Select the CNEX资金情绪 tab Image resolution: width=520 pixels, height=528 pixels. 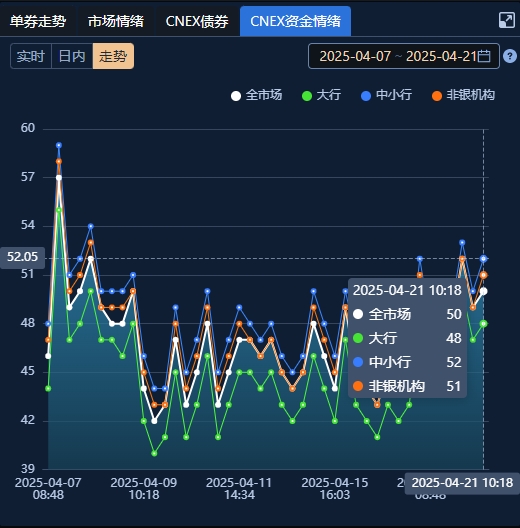[295, 21]
